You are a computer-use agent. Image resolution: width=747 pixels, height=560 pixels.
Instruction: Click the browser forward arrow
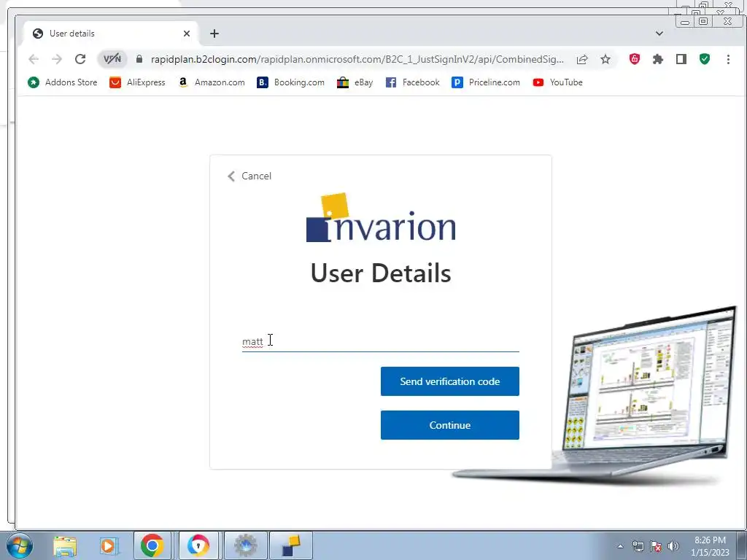click(x=57, y=59)
